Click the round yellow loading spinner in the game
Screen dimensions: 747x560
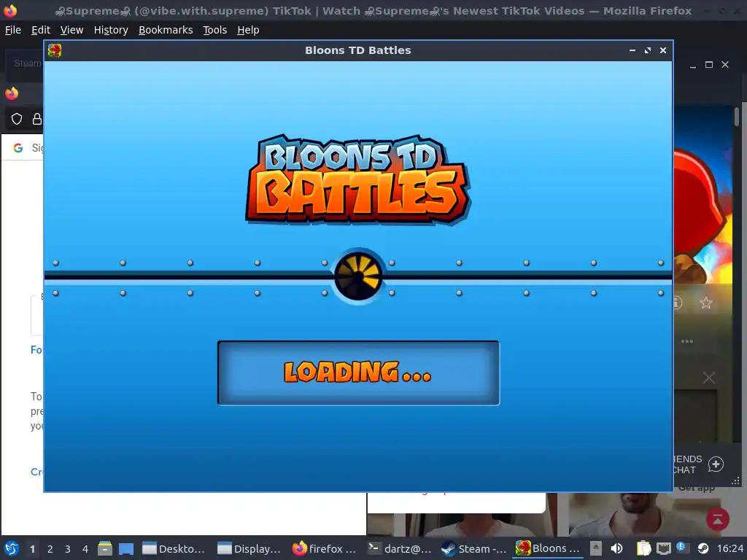pos(358,276)
